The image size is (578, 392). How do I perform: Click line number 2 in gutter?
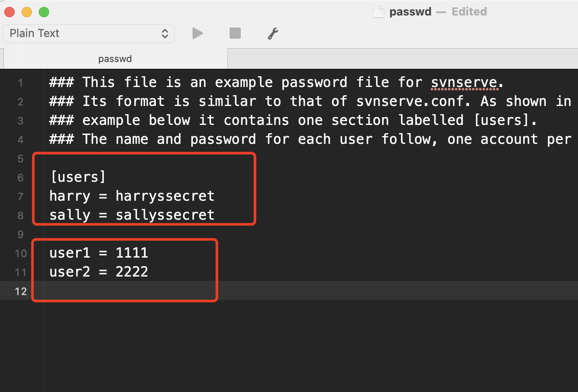tap(20, 102)
